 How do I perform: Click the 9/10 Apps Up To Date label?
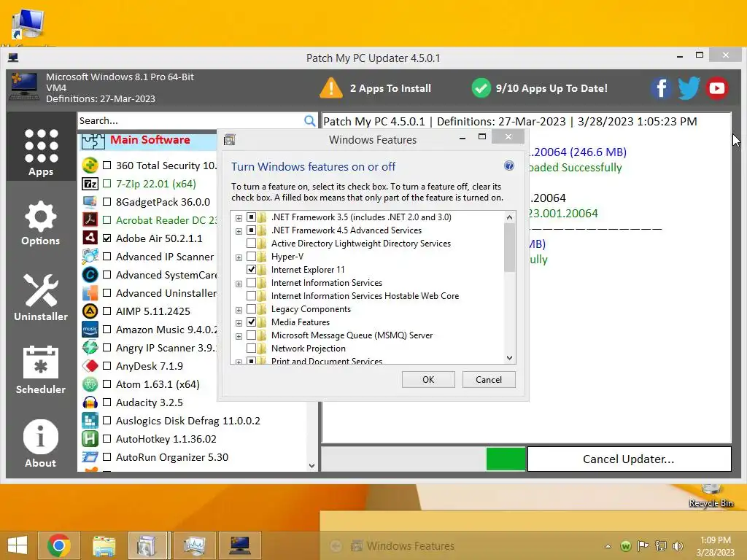pos(551,88)
